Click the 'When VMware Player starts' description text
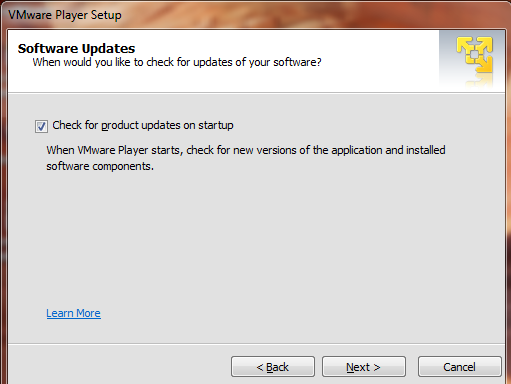Image resolution: width=511 pixels, height=384 pixels. tap(246, 150)
